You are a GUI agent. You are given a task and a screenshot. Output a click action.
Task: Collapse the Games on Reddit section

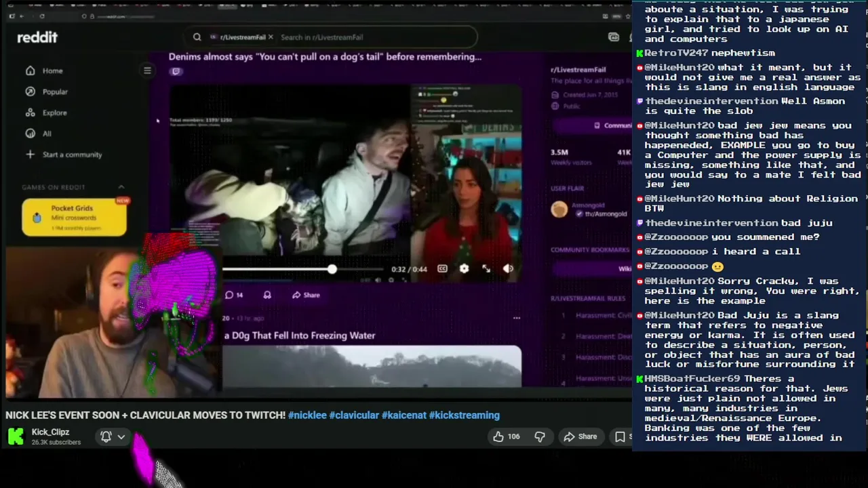click(x=121, y=187)
